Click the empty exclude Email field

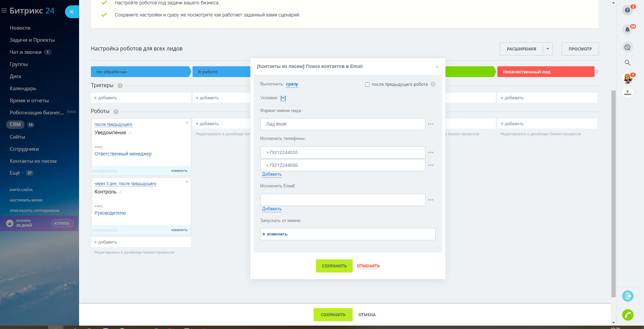click(x=343, y=200)
